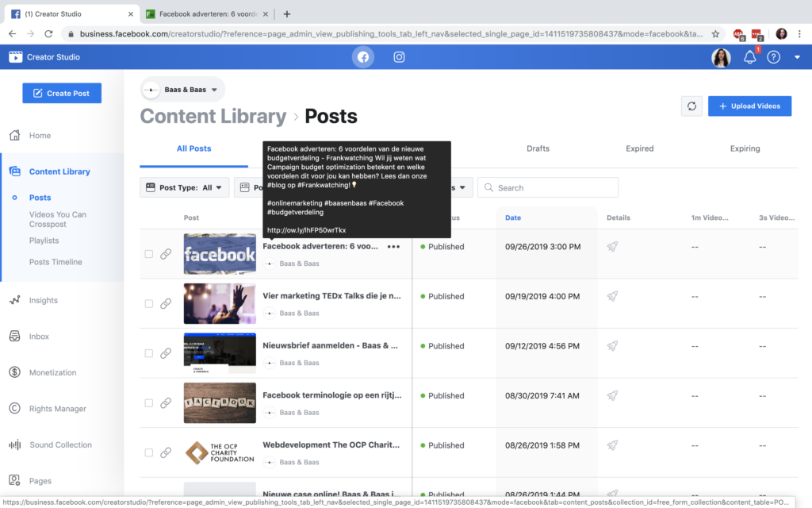
Task: Open Vier marketing TEDx Talks post title
Action: (x=331, y=296)
